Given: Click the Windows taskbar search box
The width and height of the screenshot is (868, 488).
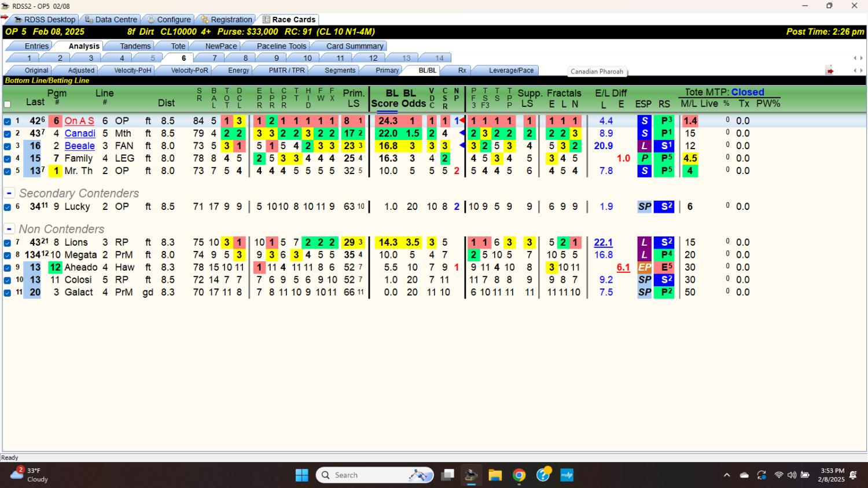Looking at the screenshot, I should [375, 475].
